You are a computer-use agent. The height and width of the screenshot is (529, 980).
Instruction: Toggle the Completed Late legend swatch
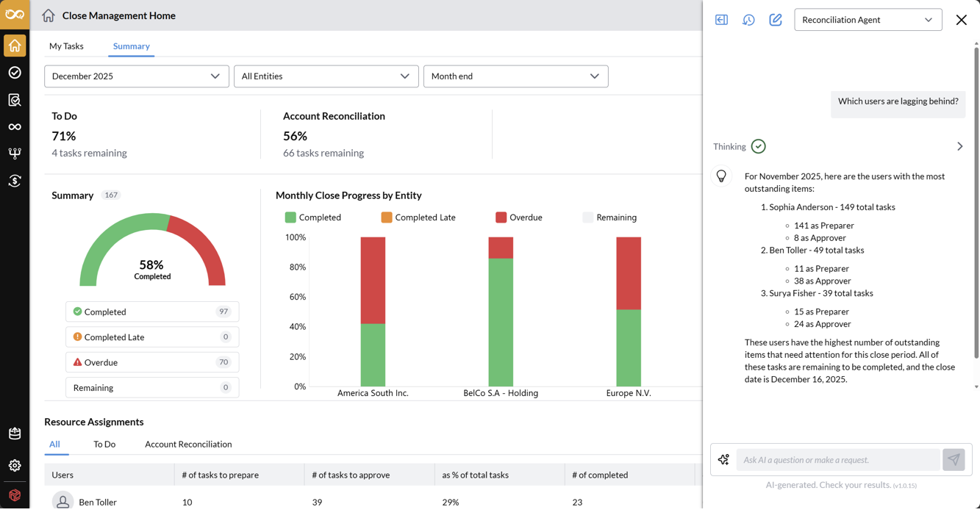[387, 217]
